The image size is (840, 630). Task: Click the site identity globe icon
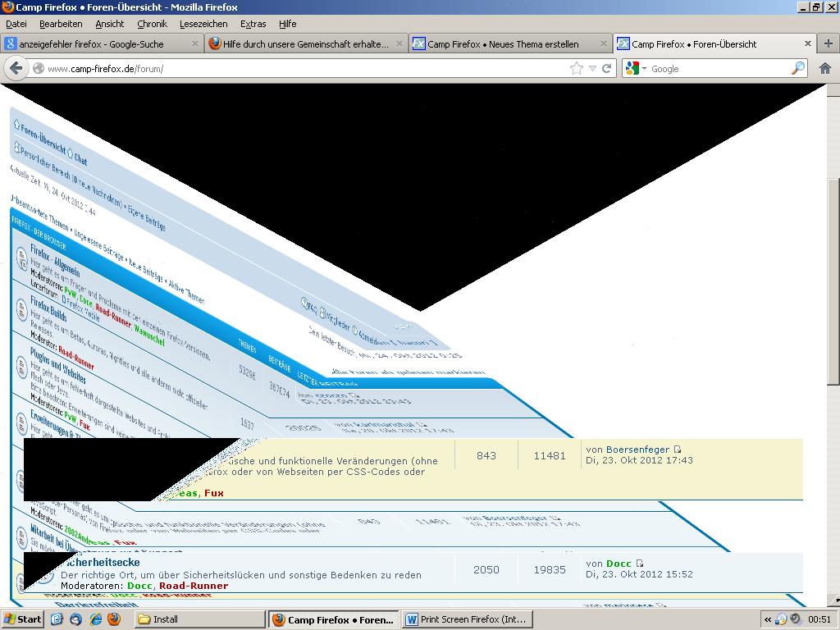coord(38,69)
